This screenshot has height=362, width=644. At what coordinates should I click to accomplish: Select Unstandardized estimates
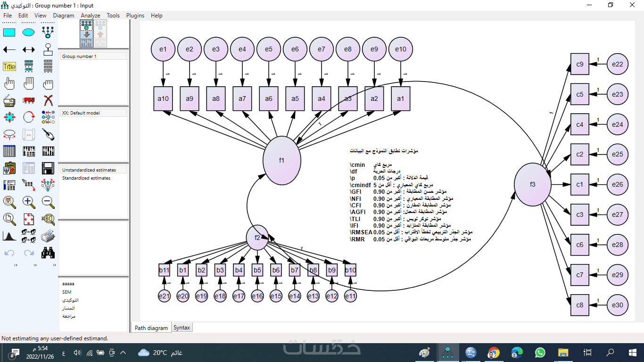point(94,170)
